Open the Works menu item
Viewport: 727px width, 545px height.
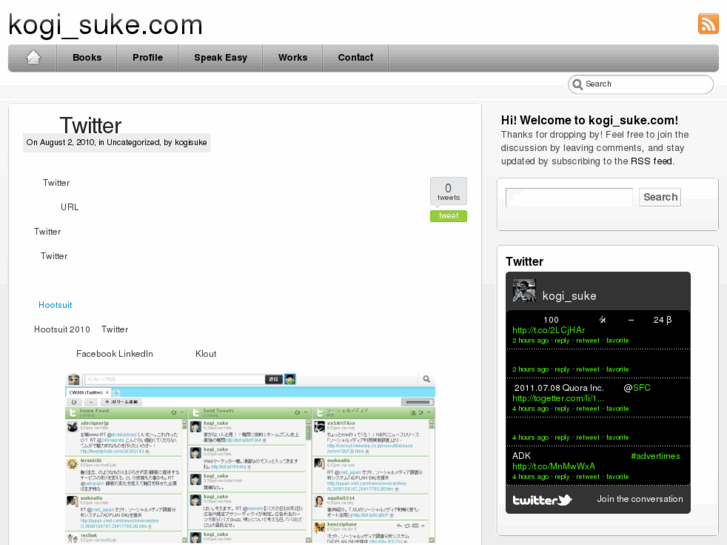coord(293,58)
